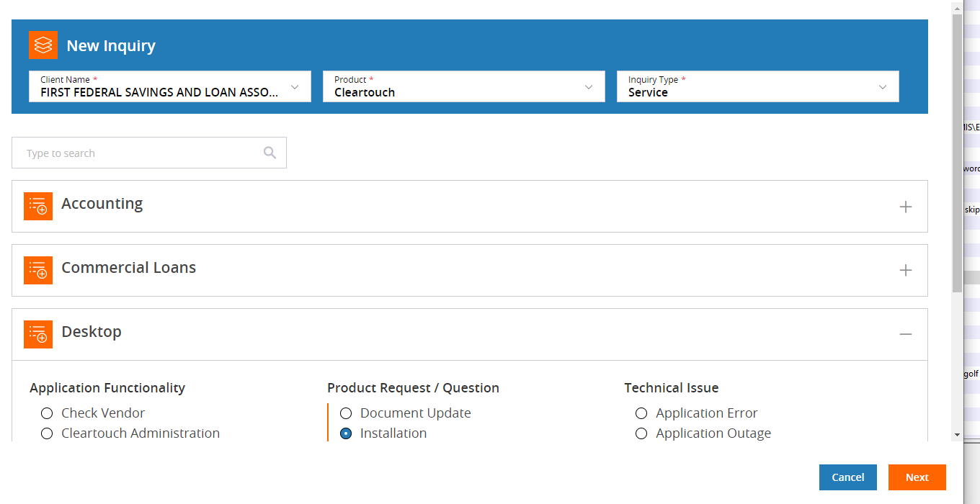Expand the Commercial Loans section with plus
The image size is (980, 504).
pyautogui.click(x=906, y=271)
